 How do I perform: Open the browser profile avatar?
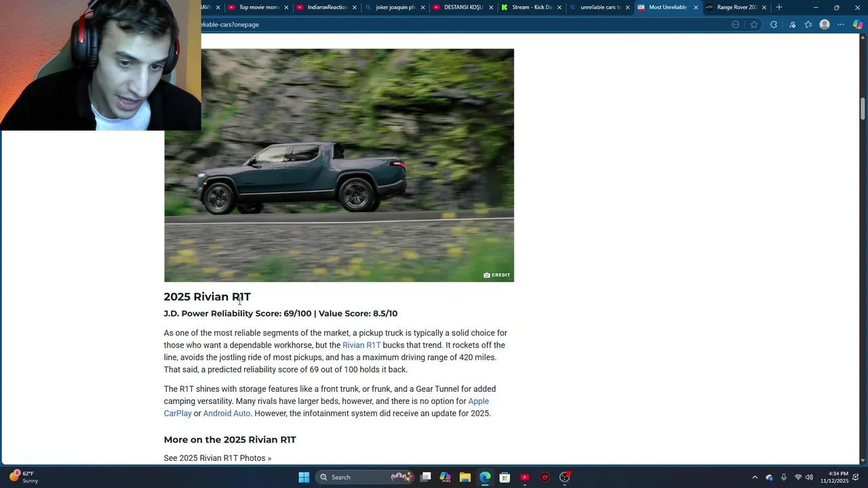coord(825,24)
